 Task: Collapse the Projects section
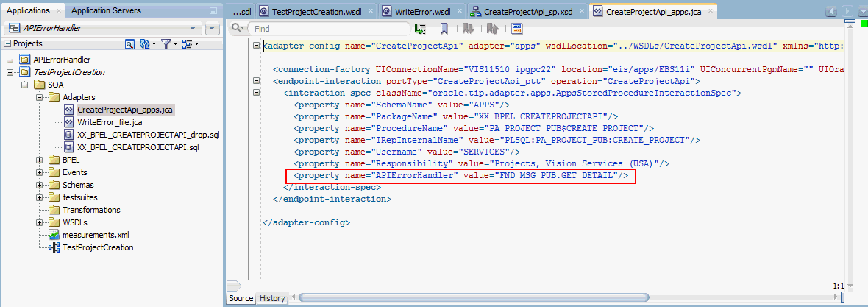[8, 43]
